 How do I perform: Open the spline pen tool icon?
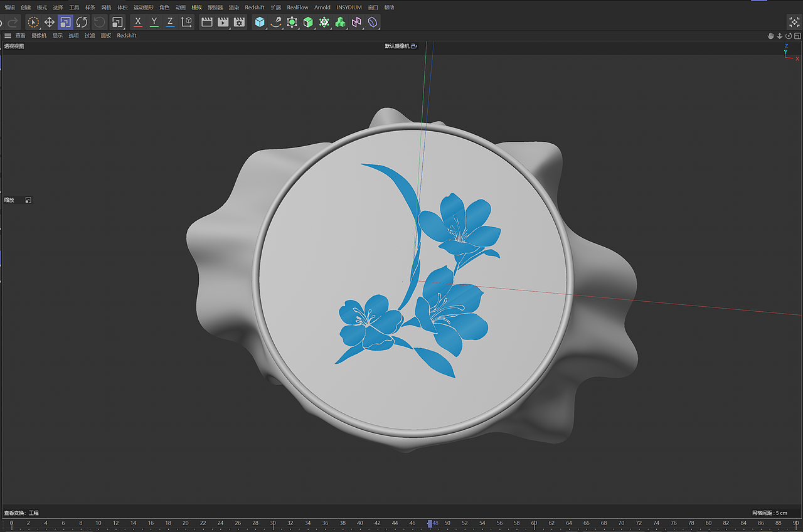point(276,22)
